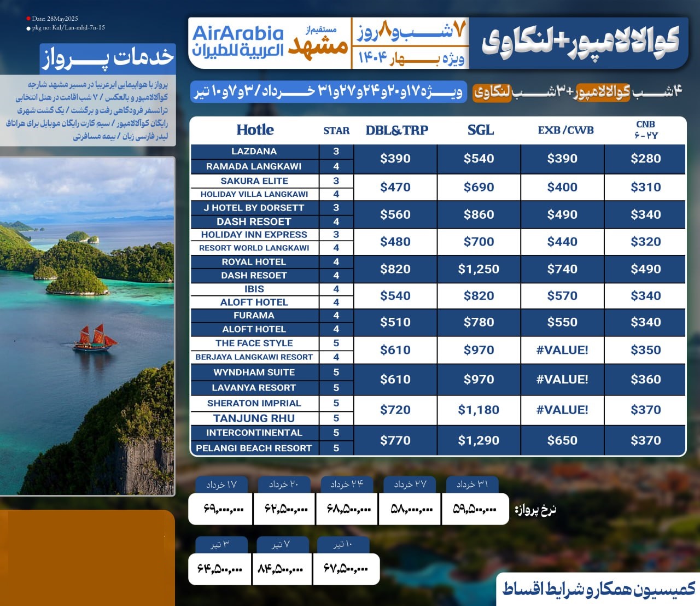Click the 'DBL&TRP' column header
This screenshot has height=606, width=700.
pos(396,130)
